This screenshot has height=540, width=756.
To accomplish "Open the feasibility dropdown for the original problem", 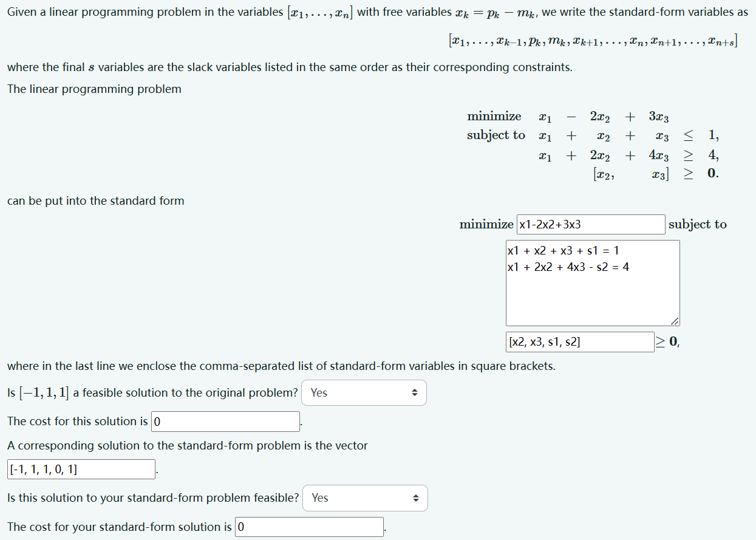I will pyautogui.click(x=363, y=392).
